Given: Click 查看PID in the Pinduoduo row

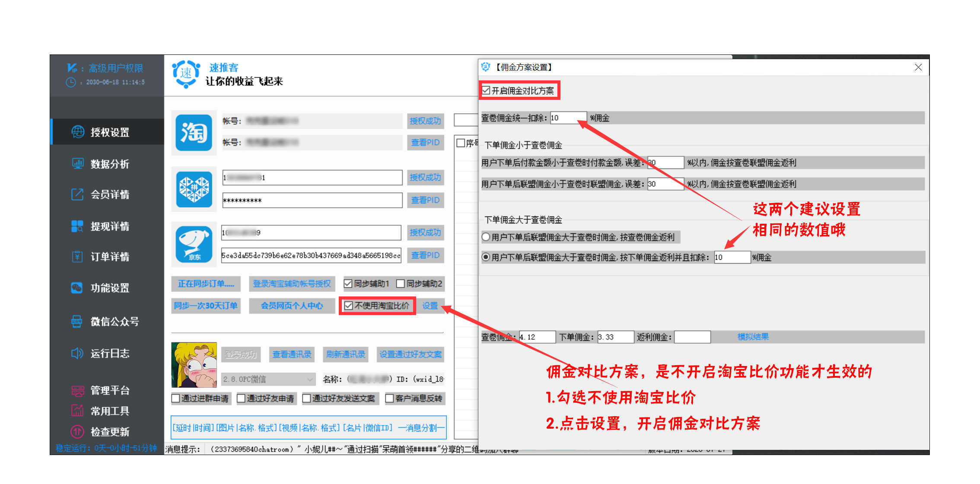Looking at the screenshot, I should pos(426,200).
